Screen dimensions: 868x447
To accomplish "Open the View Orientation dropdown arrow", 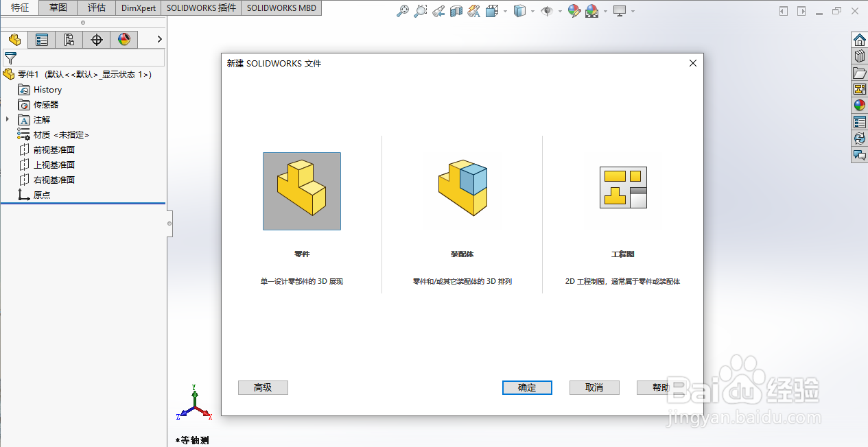I will pos(506,11).
